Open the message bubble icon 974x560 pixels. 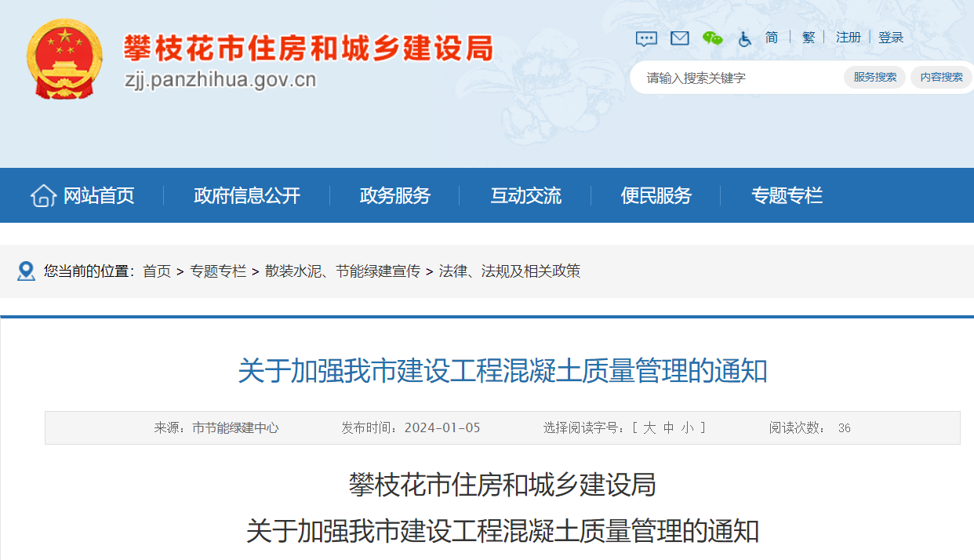(x=645, y=38)
